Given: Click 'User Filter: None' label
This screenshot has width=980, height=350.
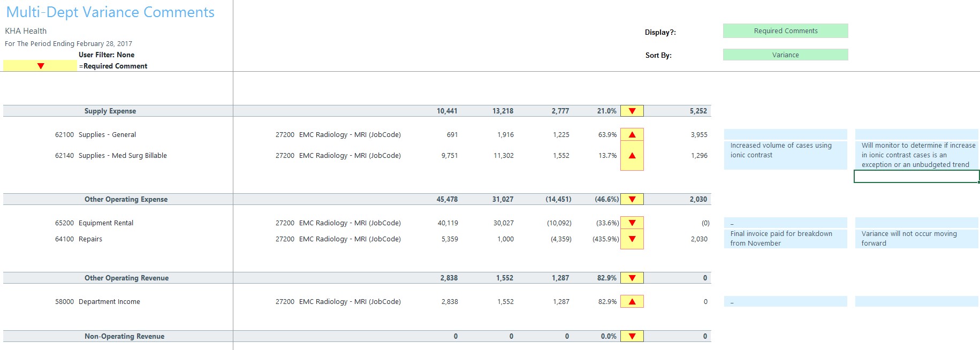Looking at the screenshot, I should [x=107, y=55].
